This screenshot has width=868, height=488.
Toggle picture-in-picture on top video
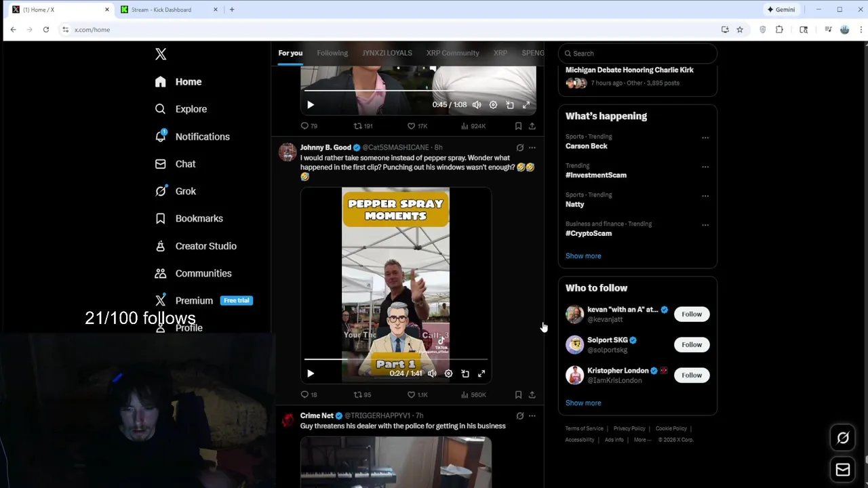coord(510,105)
